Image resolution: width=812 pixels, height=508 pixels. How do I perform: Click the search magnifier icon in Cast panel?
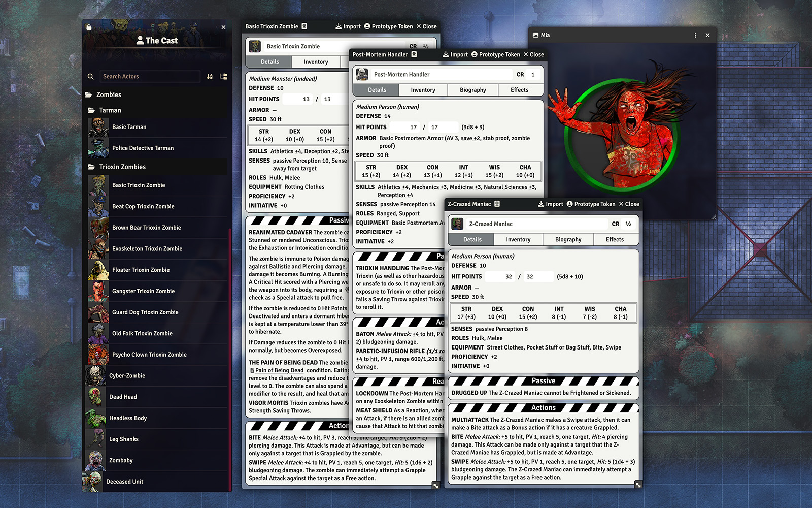(x=91, y=76)
